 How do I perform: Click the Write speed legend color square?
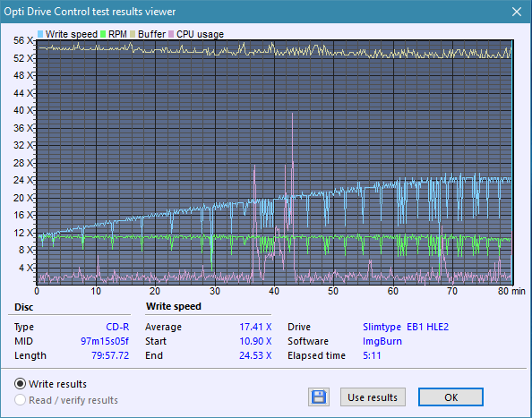40,34
